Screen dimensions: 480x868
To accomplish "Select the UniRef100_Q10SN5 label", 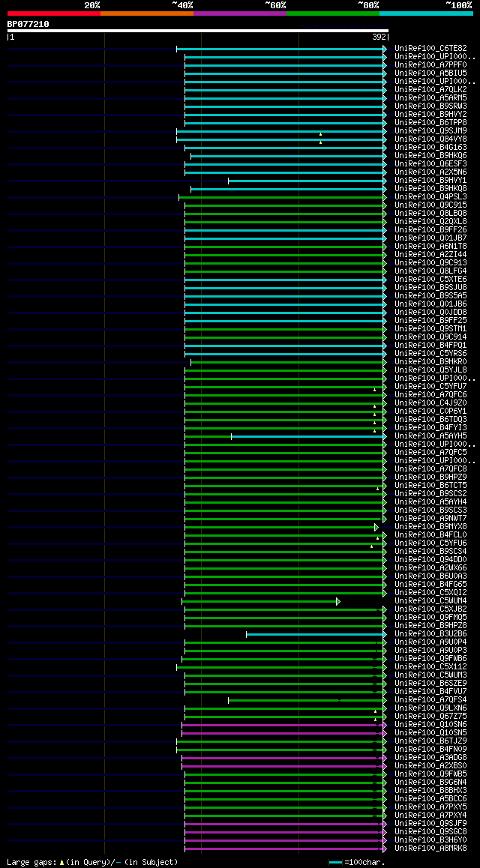I will [430, 733].
